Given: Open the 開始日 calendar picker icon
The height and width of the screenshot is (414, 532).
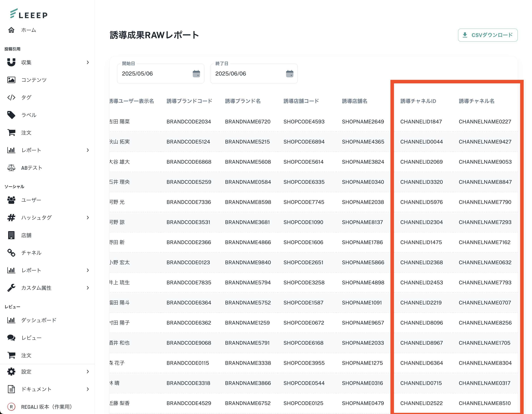Looking at the screenshot, I should pos(196,74).
